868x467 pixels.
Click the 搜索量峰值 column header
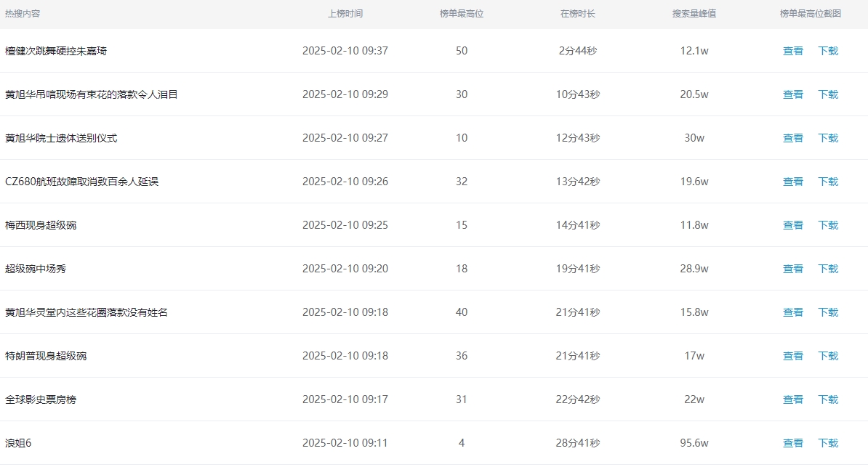(694, 14)
